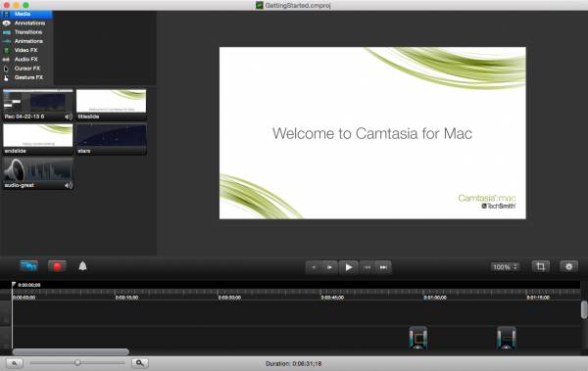The image size is (588, 371).
Task: Click the Welcome to Camtasia preview canvas
Action: pos(372,133)
